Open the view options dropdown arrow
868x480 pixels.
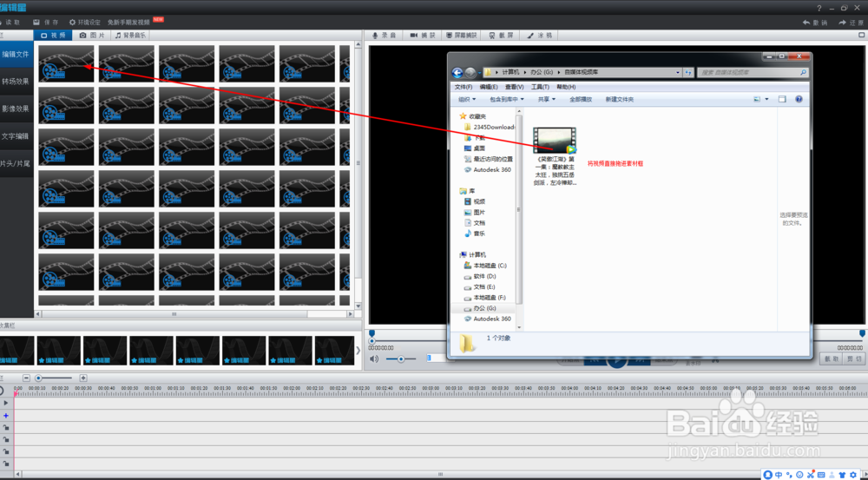point(766,99)
